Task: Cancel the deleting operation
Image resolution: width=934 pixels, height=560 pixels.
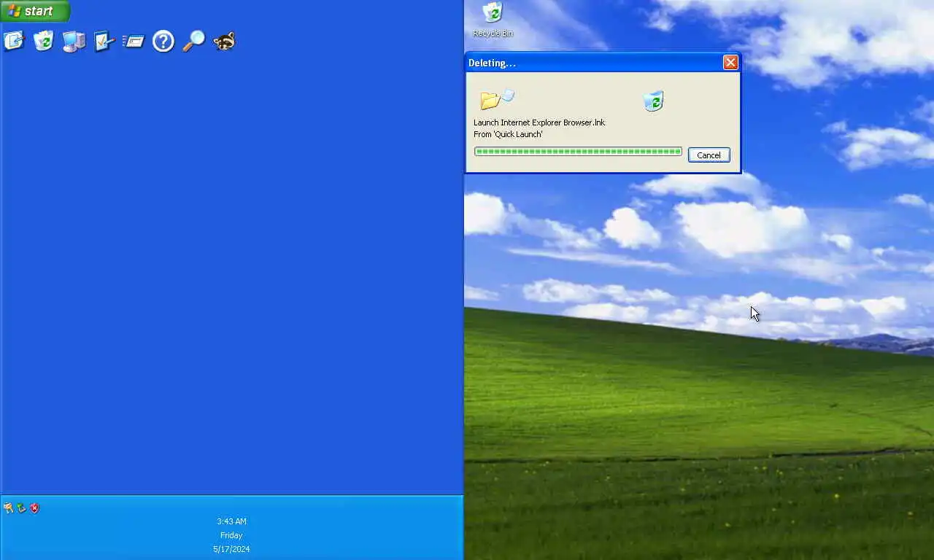Action: [x=709, y=155]
